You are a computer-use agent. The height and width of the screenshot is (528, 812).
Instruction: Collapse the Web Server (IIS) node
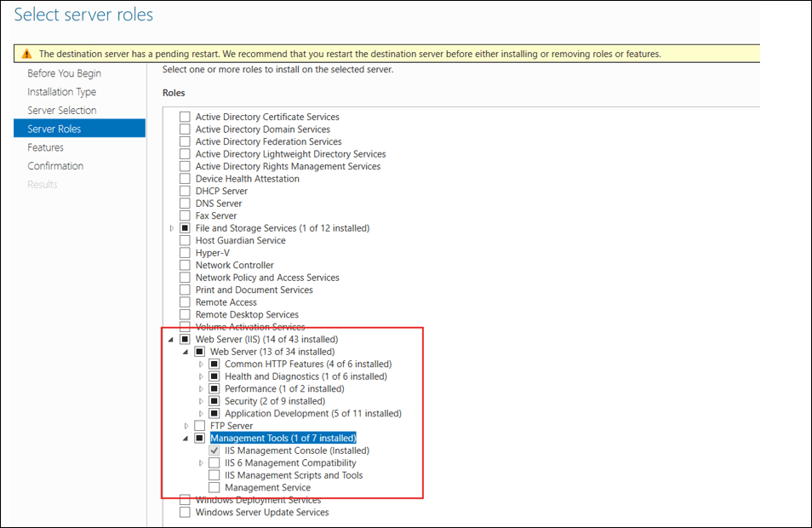(x=171, y=340)
